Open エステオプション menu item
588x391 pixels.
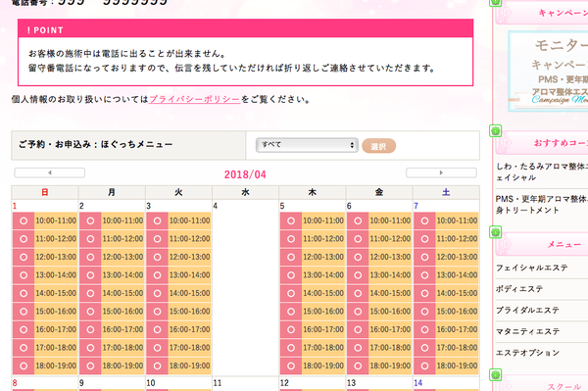(x=527, y=353)
